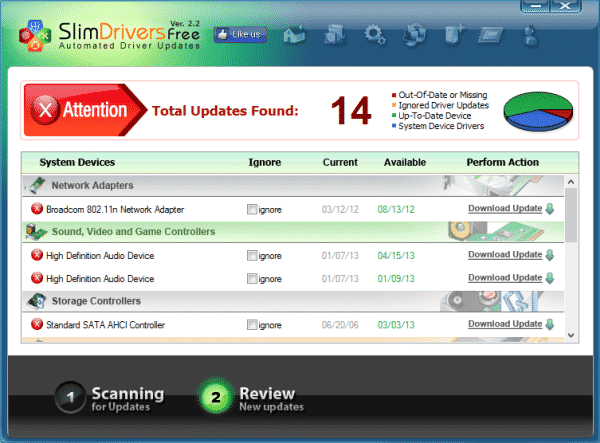Viewport: 600px width, 443px height.
Task: Click the SlimDrivers logo icon
Action: [x=35, y=36]
